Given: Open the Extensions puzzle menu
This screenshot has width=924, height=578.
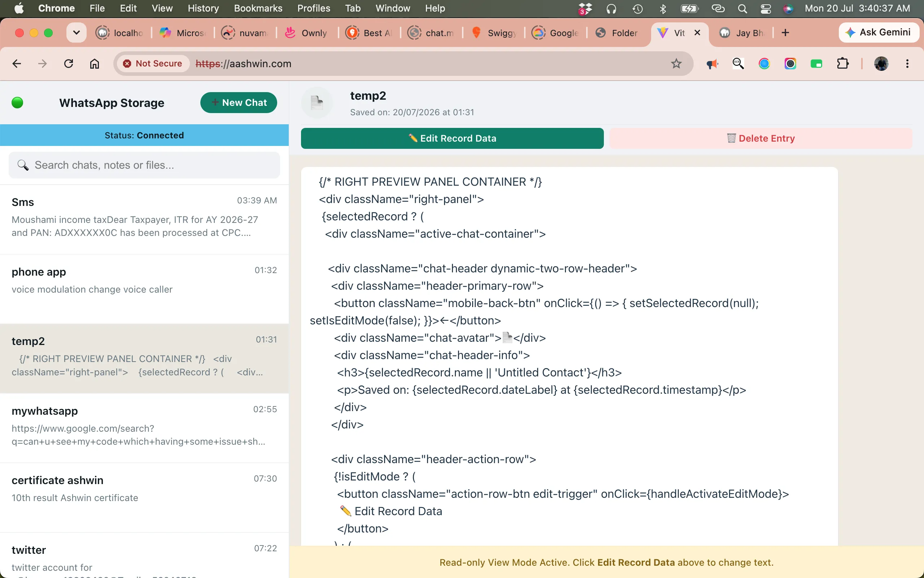Looking at the screenshot, I should coord(842,64).
